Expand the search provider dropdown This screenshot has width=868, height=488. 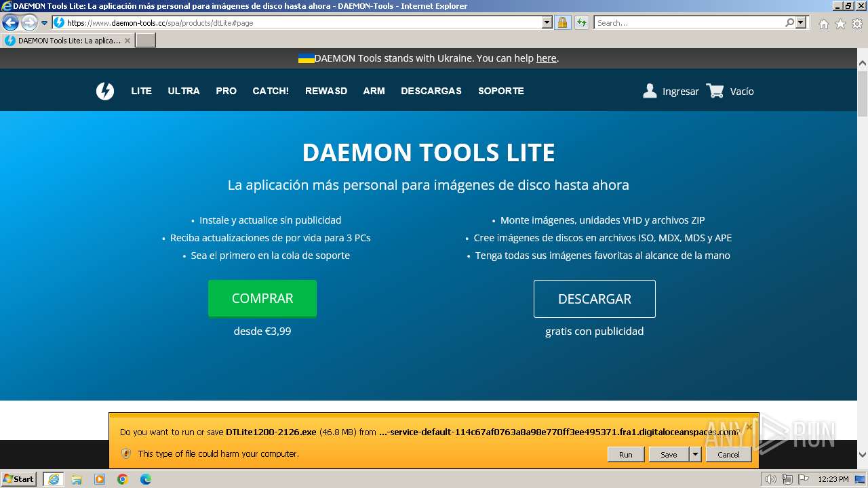[801, 23]
